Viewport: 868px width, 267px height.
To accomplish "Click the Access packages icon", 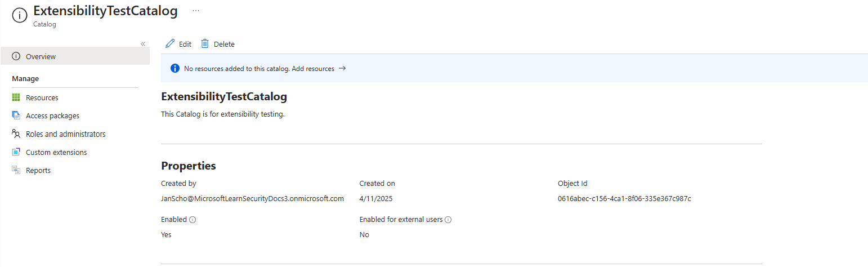I will pos(16,115).
